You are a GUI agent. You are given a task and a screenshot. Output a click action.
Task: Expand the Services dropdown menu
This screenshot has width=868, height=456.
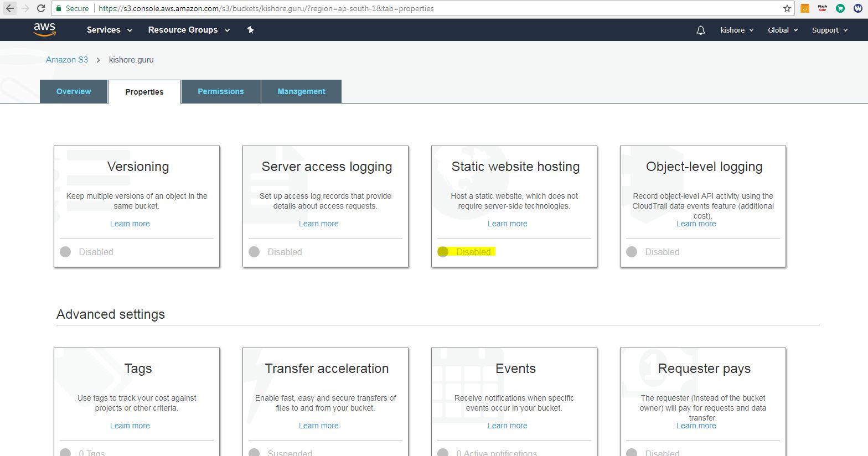109,30
